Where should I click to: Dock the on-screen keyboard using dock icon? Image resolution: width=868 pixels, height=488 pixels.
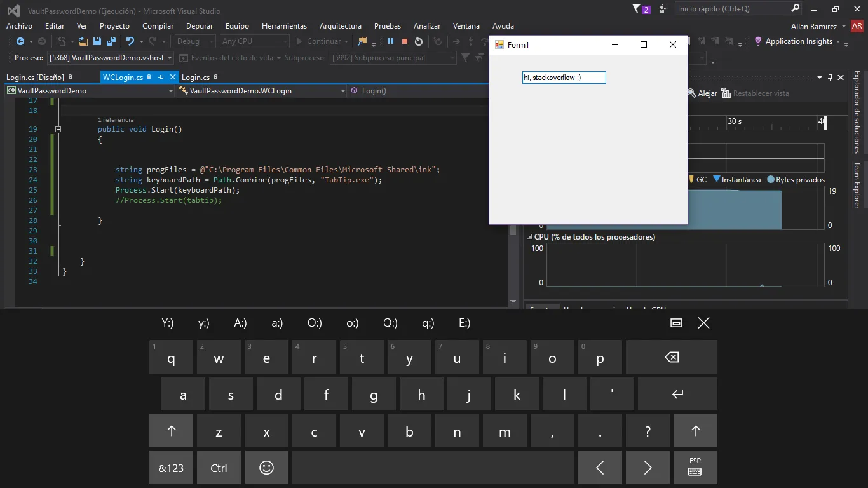point(676,323)
